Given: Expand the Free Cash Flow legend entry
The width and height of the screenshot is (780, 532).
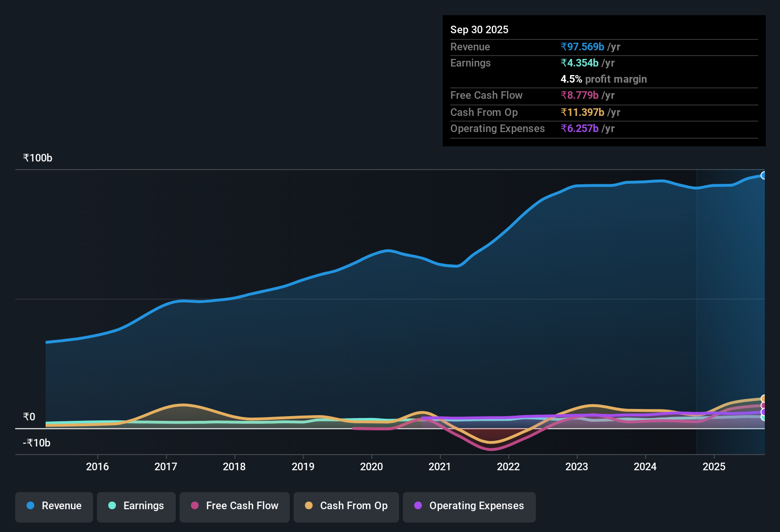Looking at the screenshot, I should pos(234,507).
